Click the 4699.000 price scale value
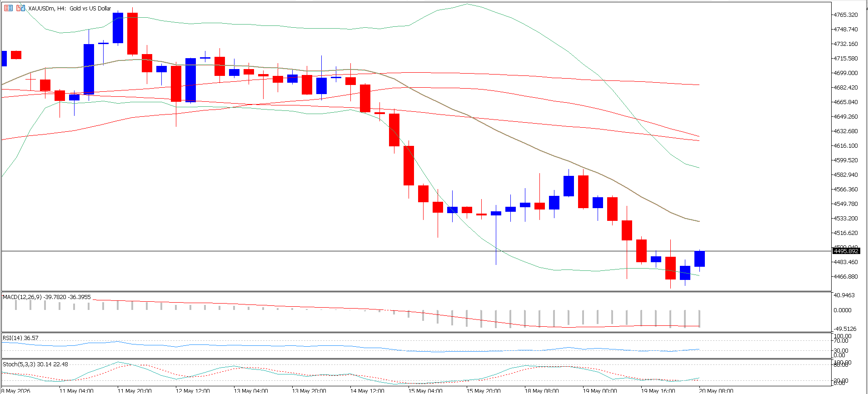868x394 pixels. point(846,73)
